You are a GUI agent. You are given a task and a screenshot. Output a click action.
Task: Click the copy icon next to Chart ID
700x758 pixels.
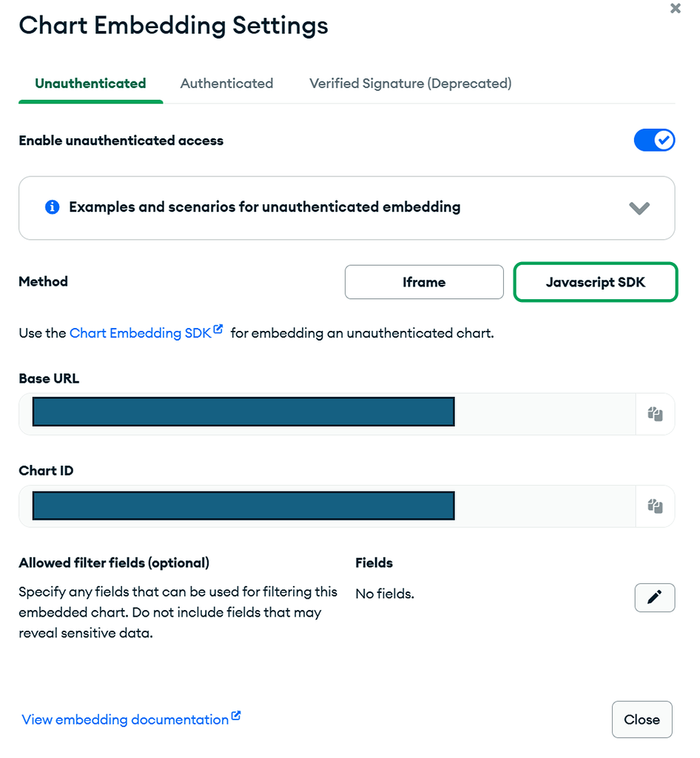click(x=654, y=506)
